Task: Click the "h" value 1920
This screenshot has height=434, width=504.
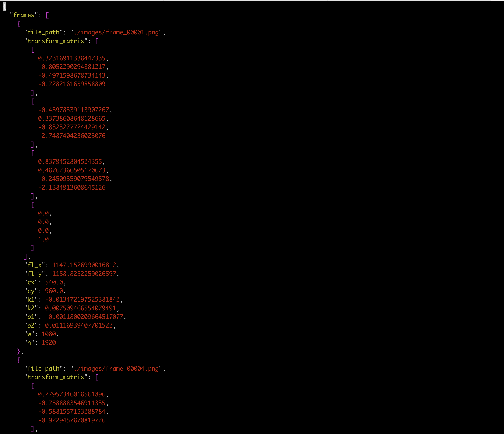Action: click(48, 343)
